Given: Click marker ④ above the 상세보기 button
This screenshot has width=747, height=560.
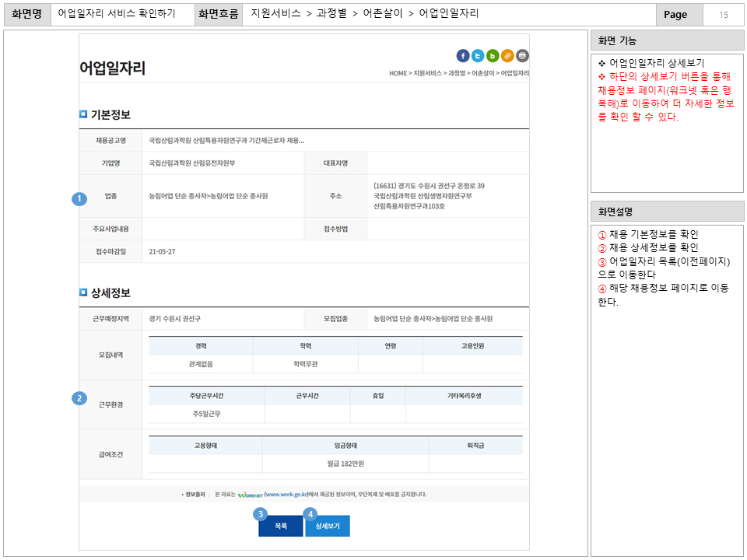Looking at the screenshot, I should tap(310, 513).
